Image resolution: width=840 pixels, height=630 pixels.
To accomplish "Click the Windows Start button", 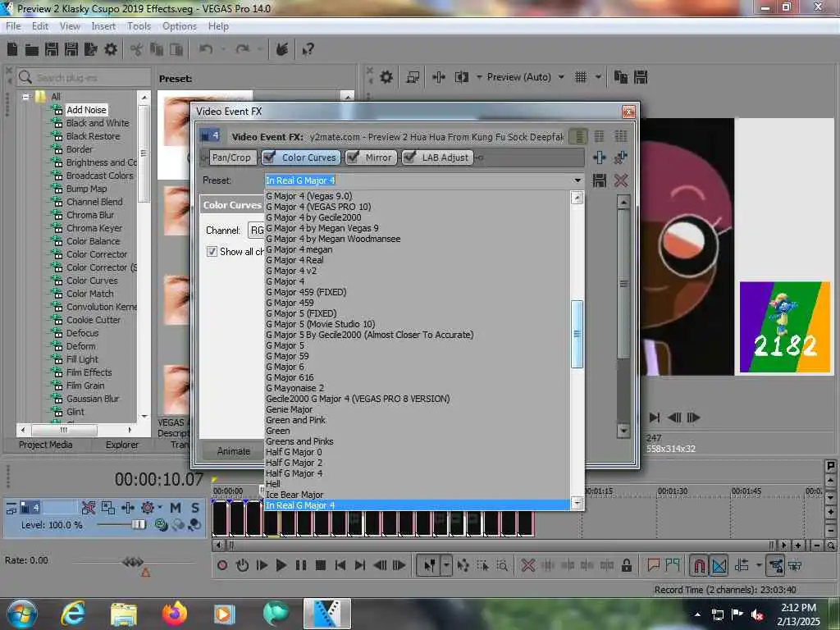I will [x=21, y=614].
